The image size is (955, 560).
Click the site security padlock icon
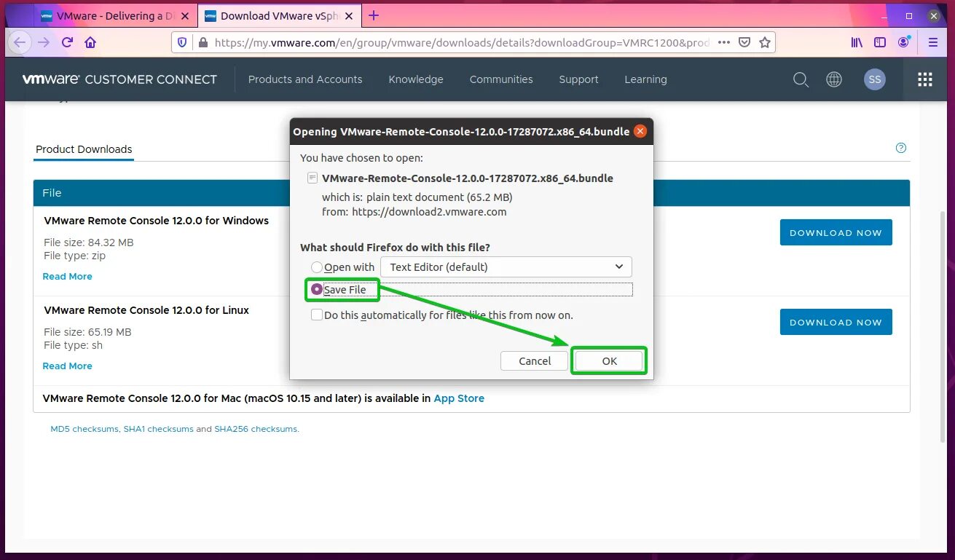[x=203, y=42]
